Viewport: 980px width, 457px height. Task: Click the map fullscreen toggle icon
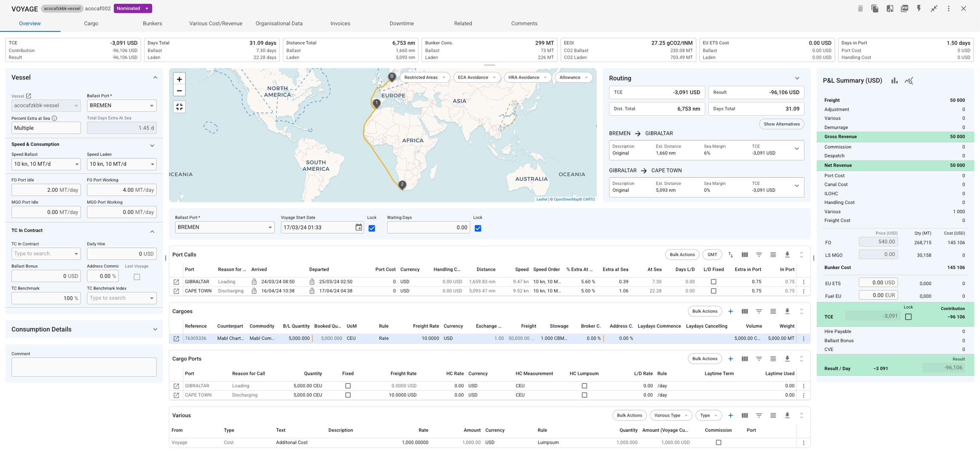[179, 107]
